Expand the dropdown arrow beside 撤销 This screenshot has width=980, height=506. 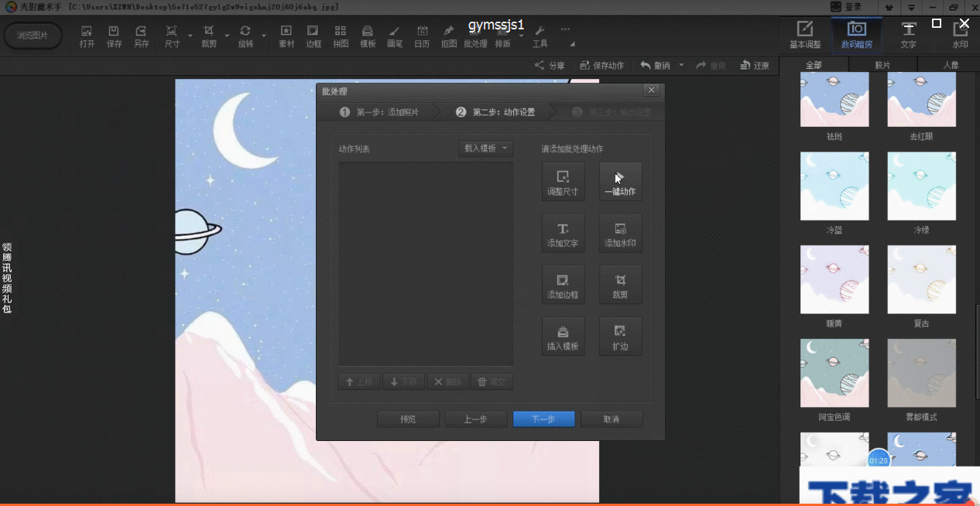coord(681,65)
